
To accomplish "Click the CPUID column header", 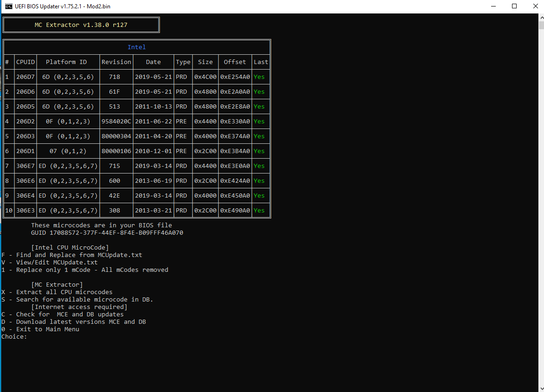I will pyautogui.click(x=26, y=62).
